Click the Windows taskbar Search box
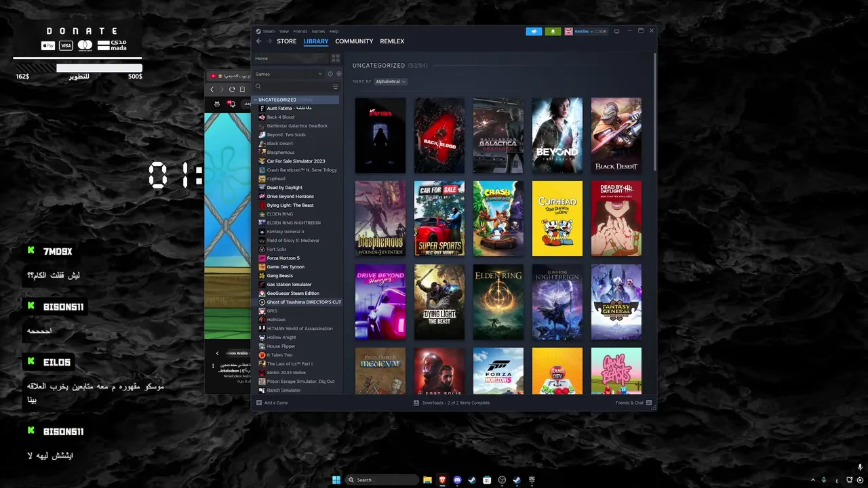868x488 pixels. coord(380,480)
